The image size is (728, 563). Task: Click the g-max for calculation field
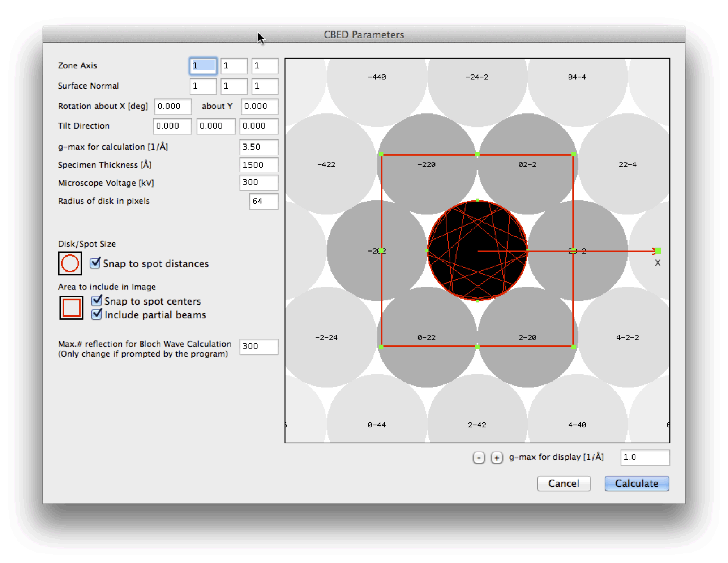tap(259, 147)
